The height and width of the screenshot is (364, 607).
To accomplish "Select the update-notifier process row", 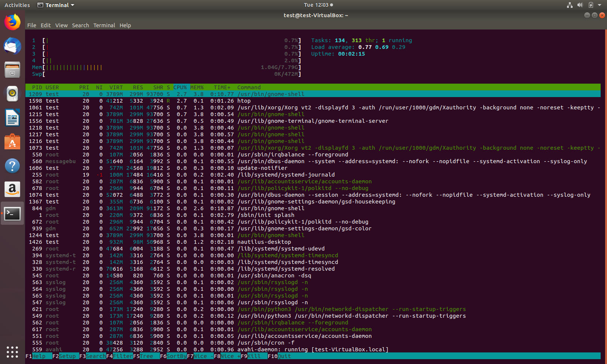I will tap(313, 168).
